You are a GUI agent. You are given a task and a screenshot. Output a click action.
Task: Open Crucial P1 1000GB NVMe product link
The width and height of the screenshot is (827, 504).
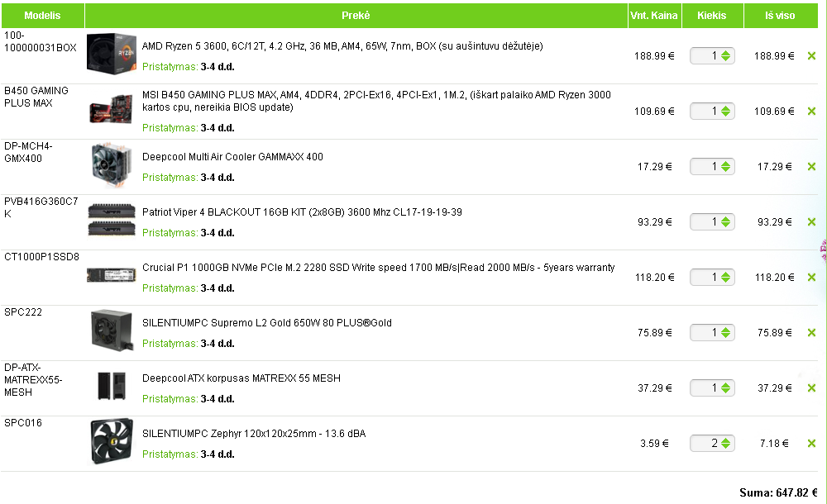(x=379, y=268)
